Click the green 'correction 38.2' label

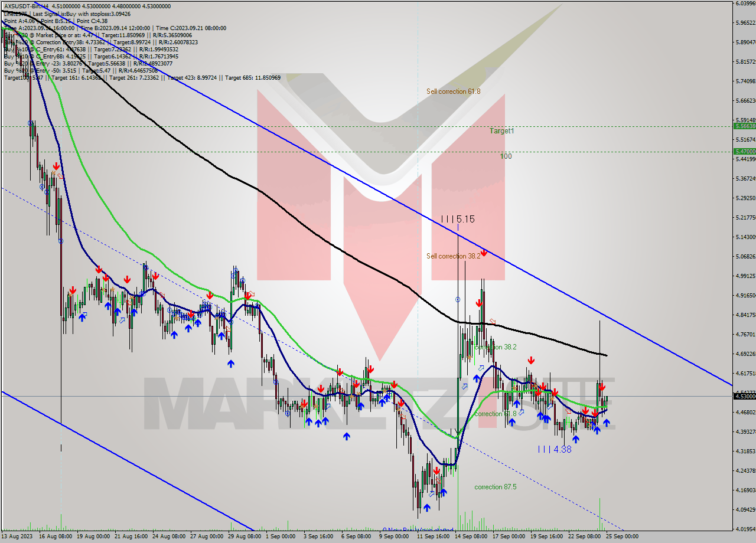(496, 347)
